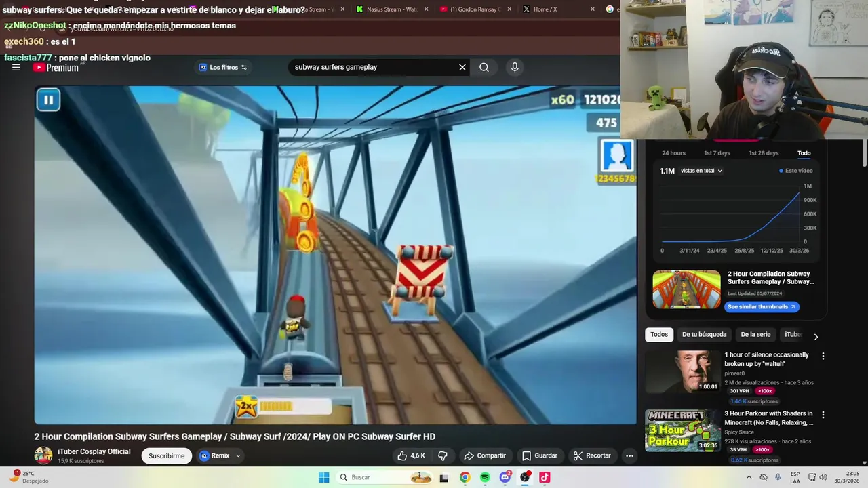868x488 pixels.
Task: Click the '15,9 K suscriptores' text
Action: [81, 461]
